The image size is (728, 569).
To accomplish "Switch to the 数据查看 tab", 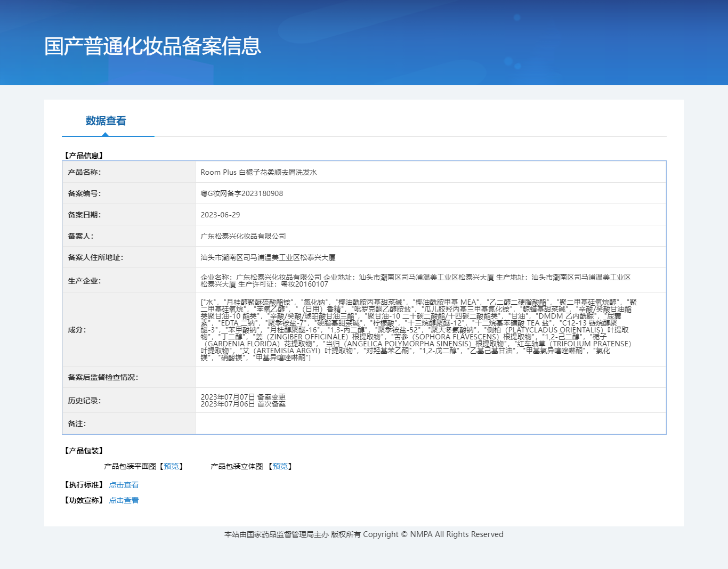I will pos(106,121).
